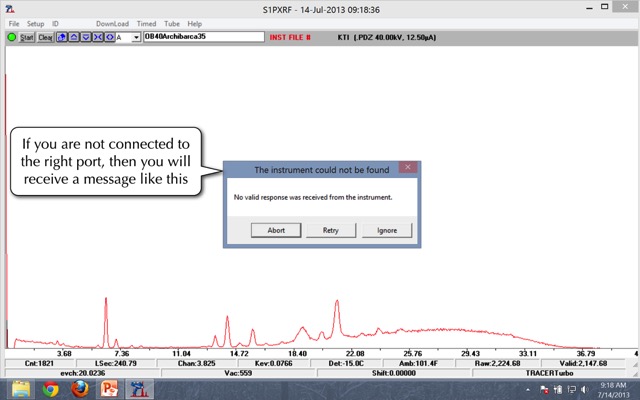Click the down arrow toolbar icon

point(85,37)
